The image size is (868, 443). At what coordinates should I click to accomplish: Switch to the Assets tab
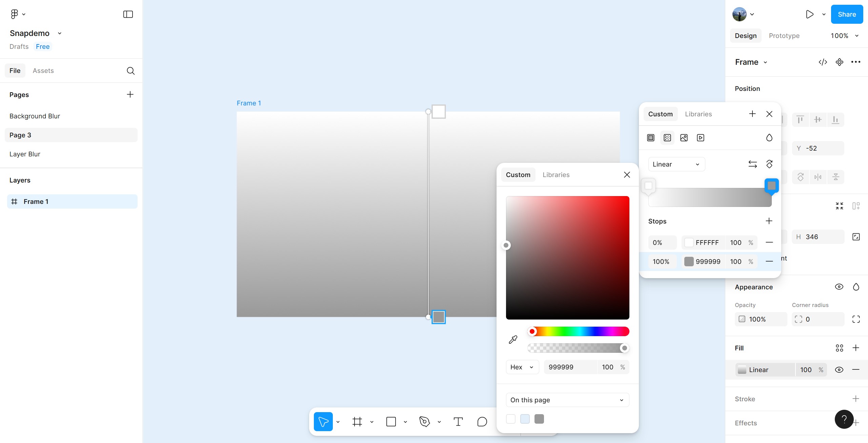43,71
